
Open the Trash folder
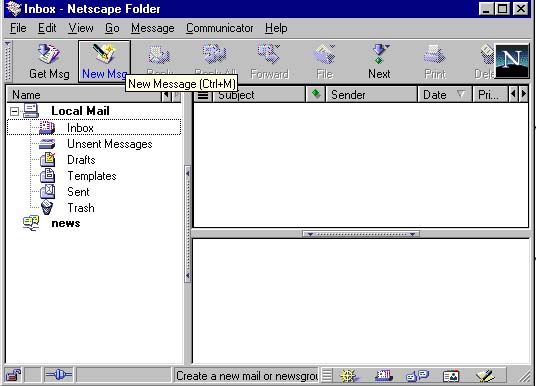click(x=81, y=208)
